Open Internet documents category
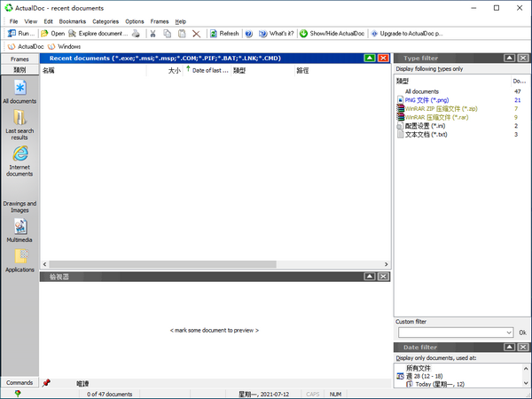The width and height of the screenshot is (532, 399). (x=20, y=160)
